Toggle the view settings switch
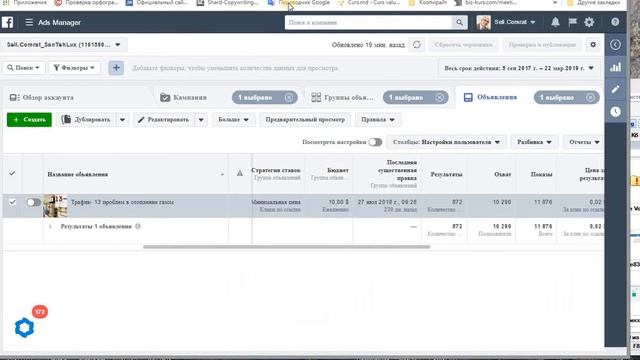This screenshot has height=360, width=640. [375, 142]
